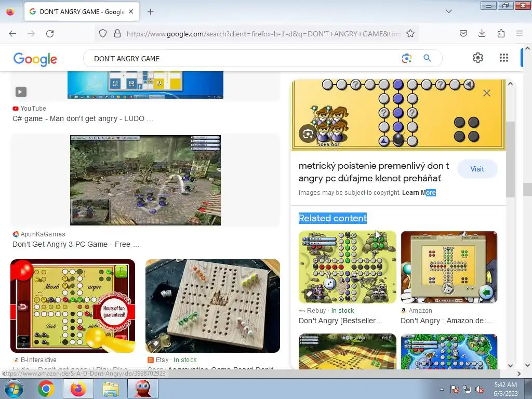Open Google quick settings gear
532x399 pixels.
click(x=478, y=58)
